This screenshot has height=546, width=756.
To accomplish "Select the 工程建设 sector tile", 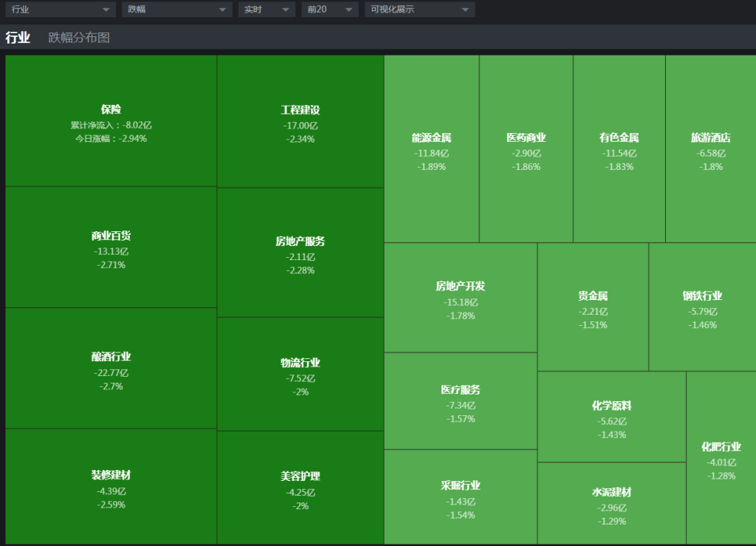I will tap(300, 121).
